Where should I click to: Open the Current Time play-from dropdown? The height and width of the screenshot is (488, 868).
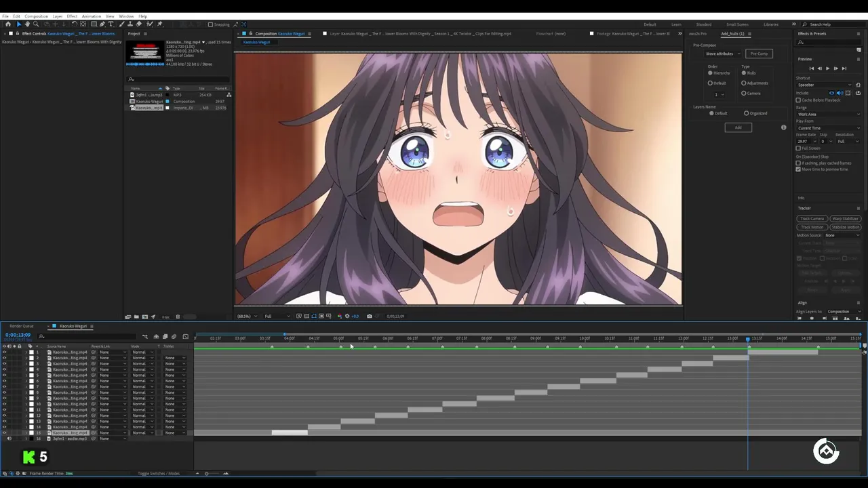coord(828,128)
